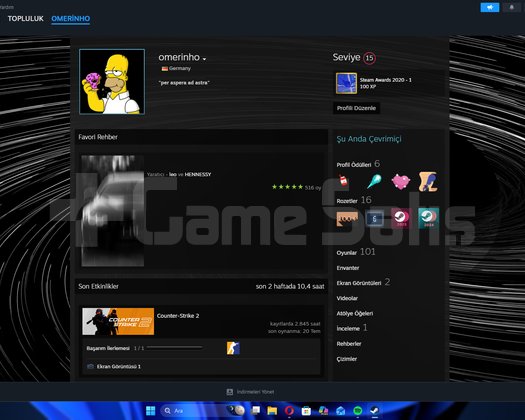This screenshot has width=525, height=420.
Task: Expand the arrow next to omerinho username
Action: click(x=204, y=59)
